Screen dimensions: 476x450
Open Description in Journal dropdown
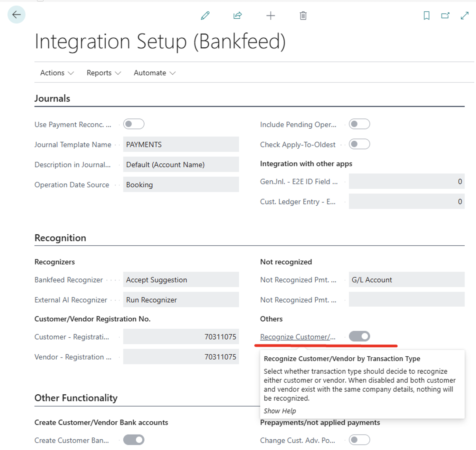tap(181, 164)
